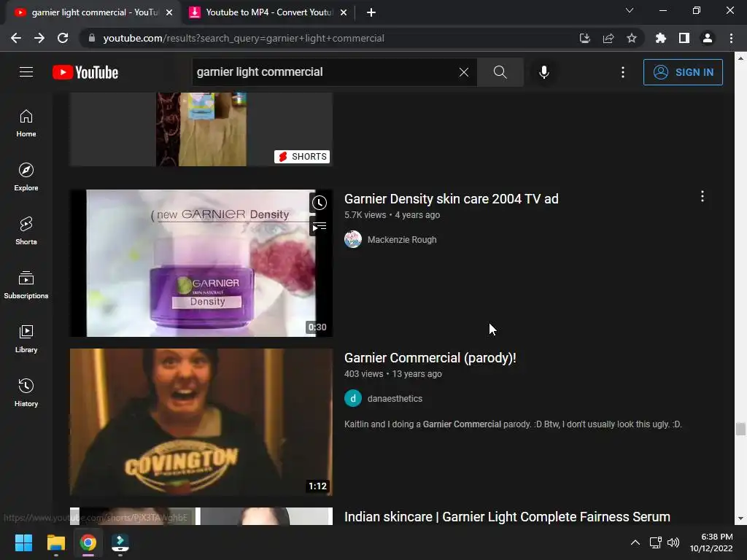
Task: Go to Home in the sidebar
Action: click(x=26, y=122)
